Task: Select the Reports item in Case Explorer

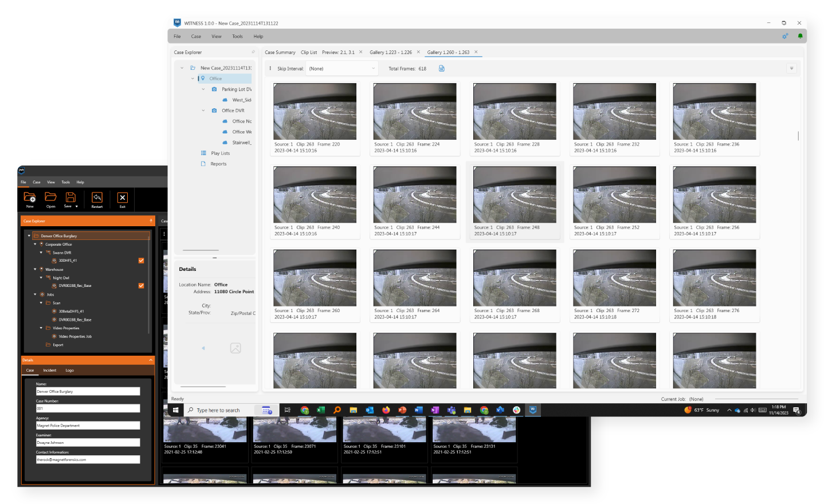Action: point(218,164)
